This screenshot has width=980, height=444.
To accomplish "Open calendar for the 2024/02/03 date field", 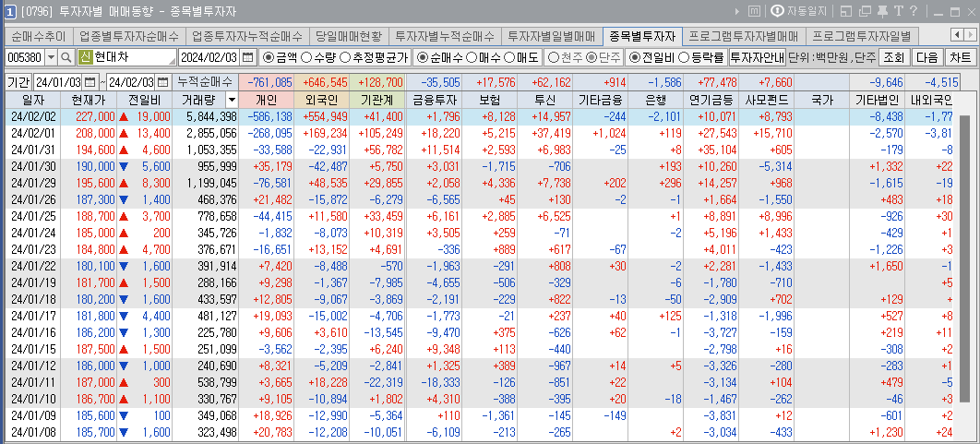I will pos(248,57).
